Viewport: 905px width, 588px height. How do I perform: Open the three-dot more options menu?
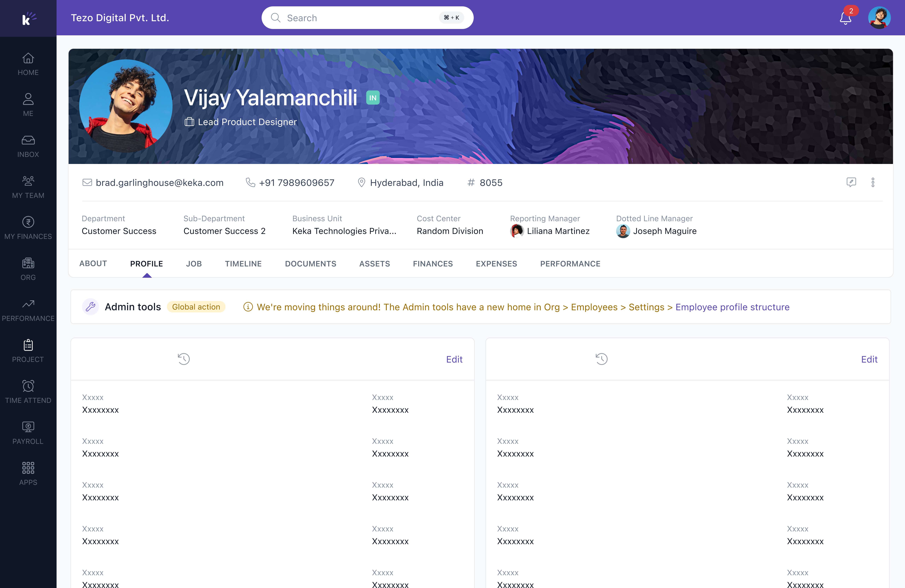click(873, 183)
